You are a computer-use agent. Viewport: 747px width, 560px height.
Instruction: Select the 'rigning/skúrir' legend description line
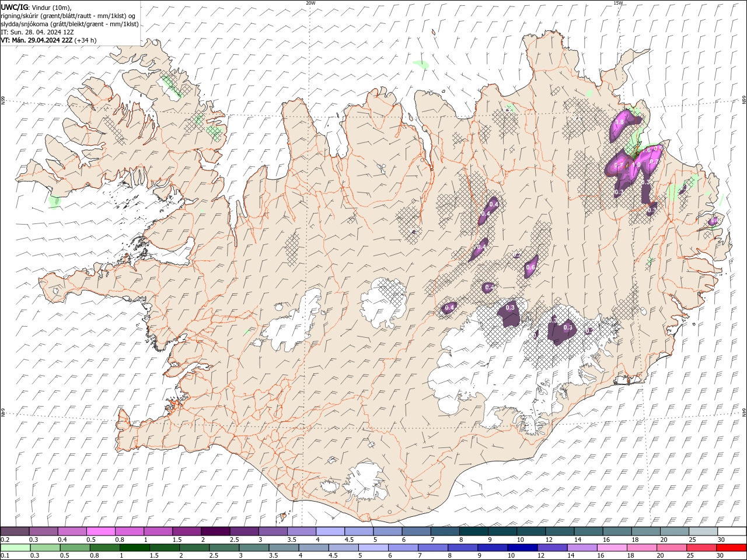pos(68,16)
